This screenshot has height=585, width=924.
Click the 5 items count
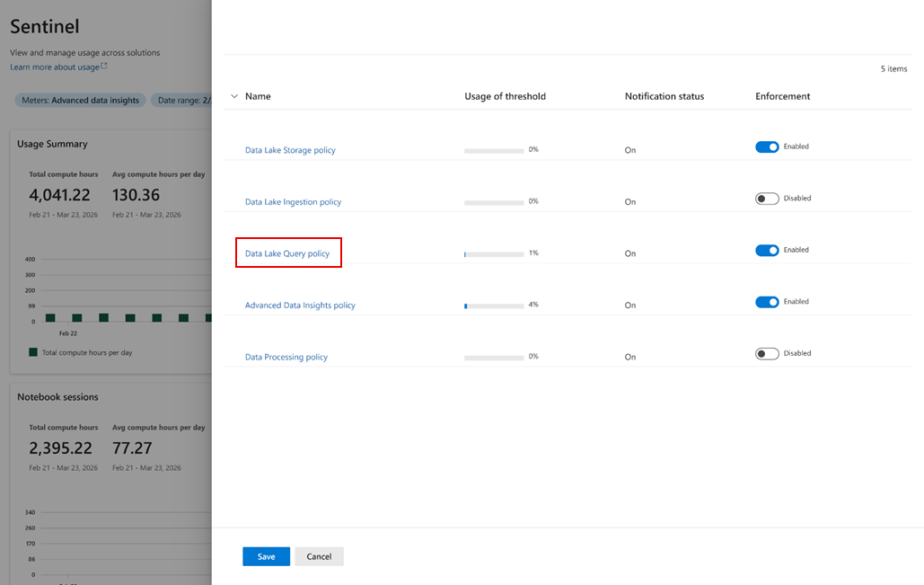894,69
